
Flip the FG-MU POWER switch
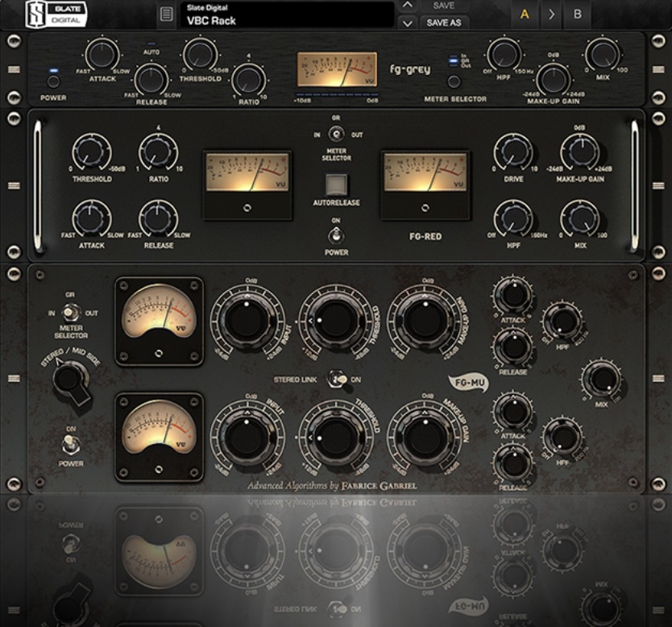click(71, 445)
